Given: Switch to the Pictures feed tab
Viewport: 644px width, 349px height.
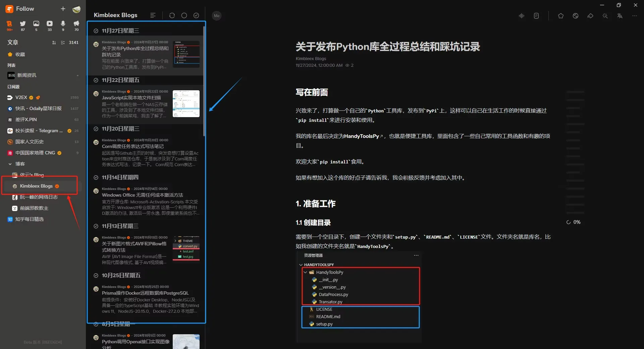Looking at the screenshot, I should (36, 24).
